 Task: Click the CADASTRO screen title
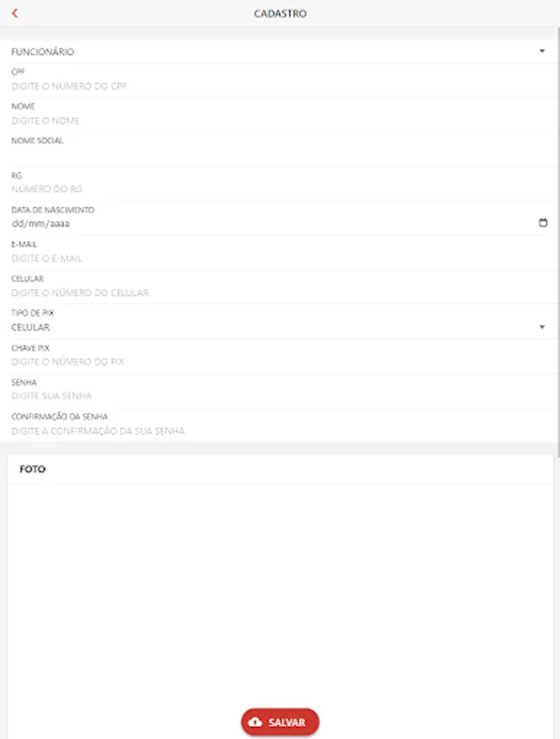coord(280,13)
